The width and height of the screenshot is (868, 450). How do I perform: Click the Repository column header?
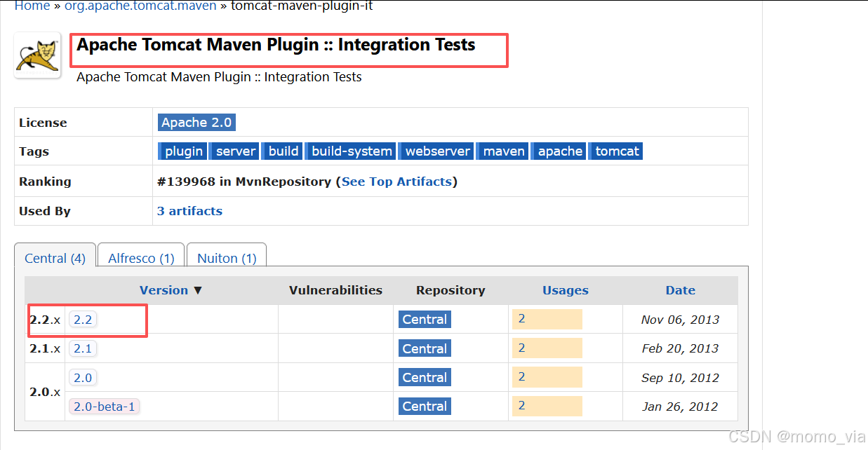(x=450, y=290)
